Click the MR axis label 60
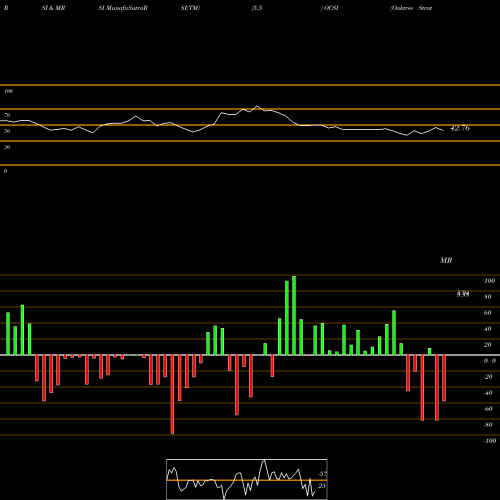The width and height of the screenshot is (500, 500). click(488, 313)
